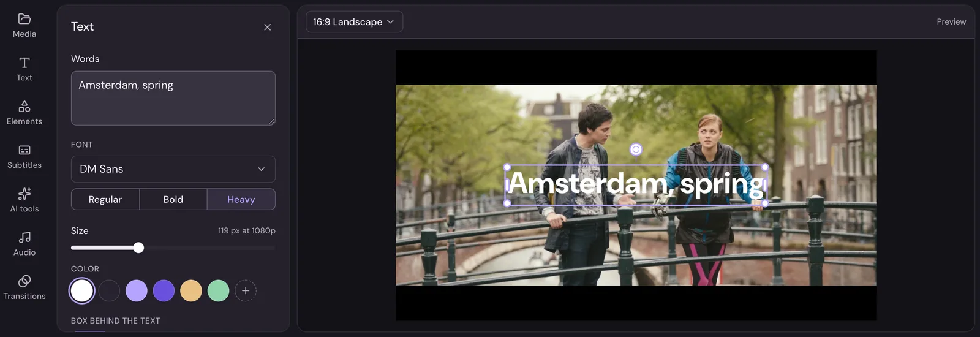
Task: Open the Audio panel
Action: point(24,244)
